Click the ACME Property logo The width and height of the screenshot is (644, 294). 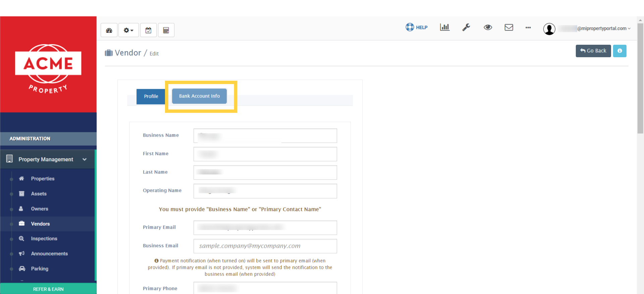click(x=48, y=69)
